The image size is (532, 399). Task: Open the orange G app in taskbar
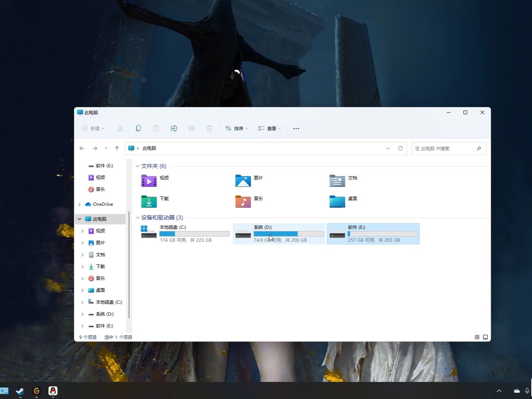(36, 391)
